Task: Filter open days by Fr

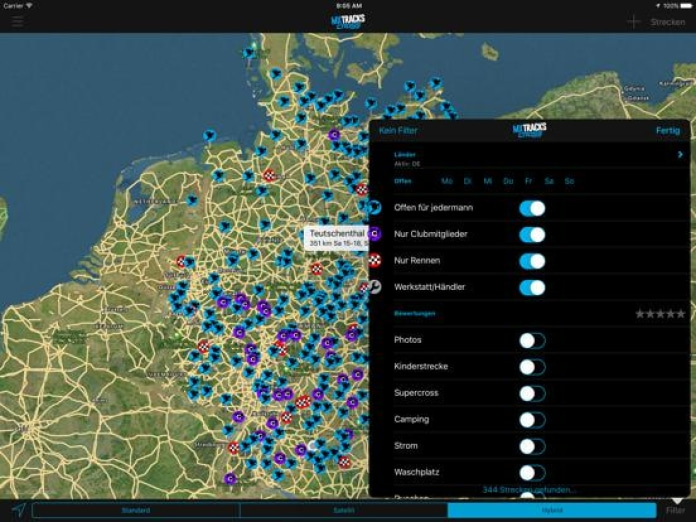Action: coord(528,181)
